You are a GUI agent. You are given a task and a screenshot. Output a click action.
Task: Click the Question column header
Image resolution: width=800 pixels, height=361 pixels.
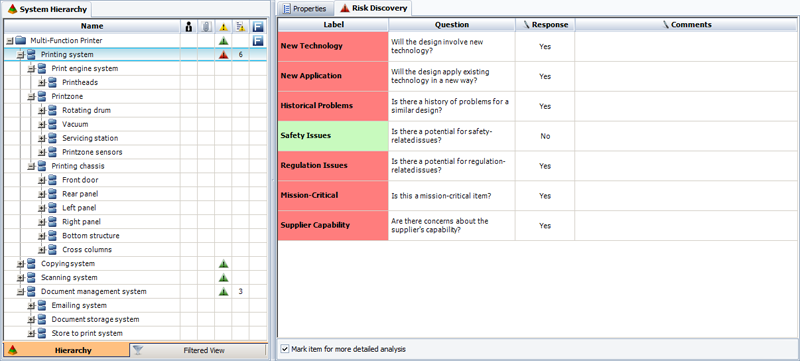(x=452, y=24)
